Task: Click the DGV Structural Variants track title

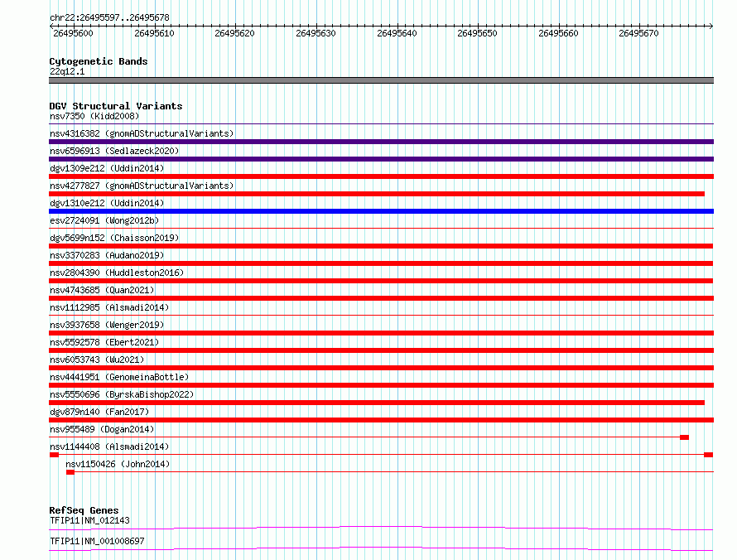Action: click(x=116, y=106)
